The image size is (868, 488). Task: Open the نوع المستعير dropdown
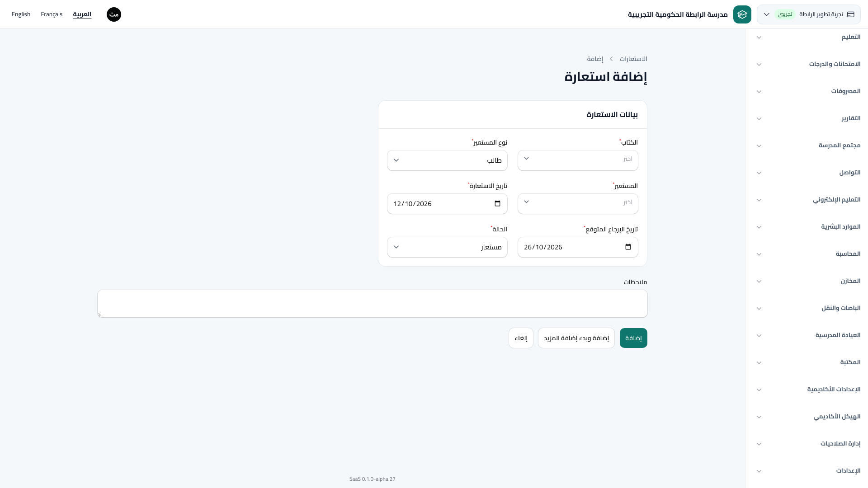click(x=447, y=160)
